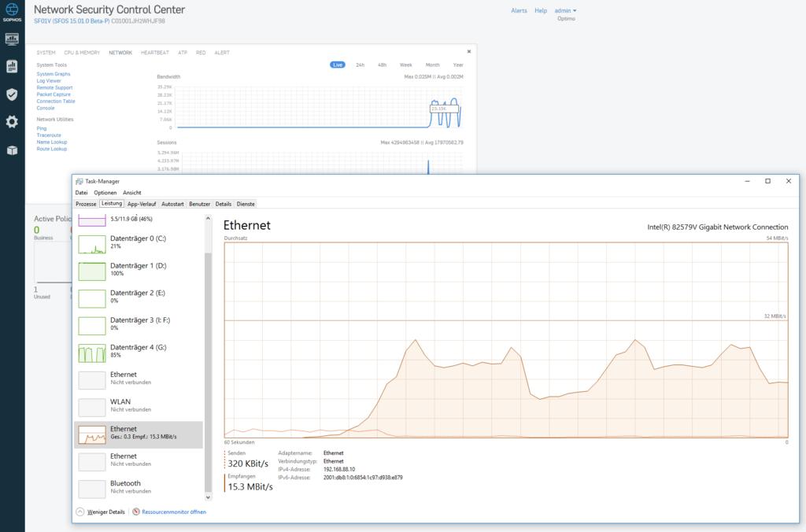Select the 24h time range in Sophos

[x=360, y=65]
